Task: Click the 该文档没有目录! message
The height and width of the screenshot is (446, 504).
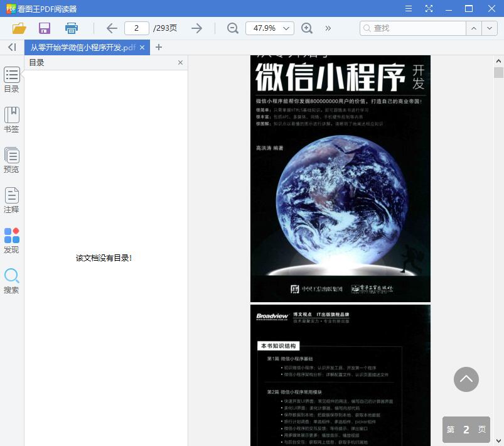Action: coord(104,258)
